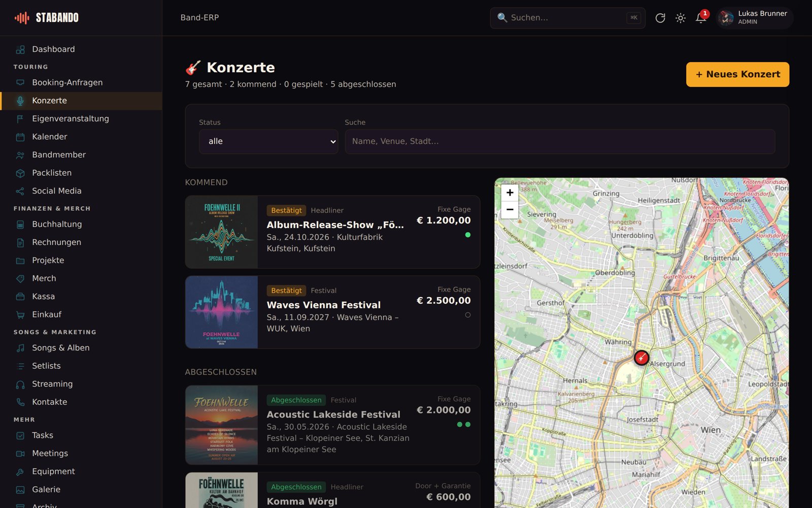
Task: Click the Packlisten box icon
Action: 20,173
